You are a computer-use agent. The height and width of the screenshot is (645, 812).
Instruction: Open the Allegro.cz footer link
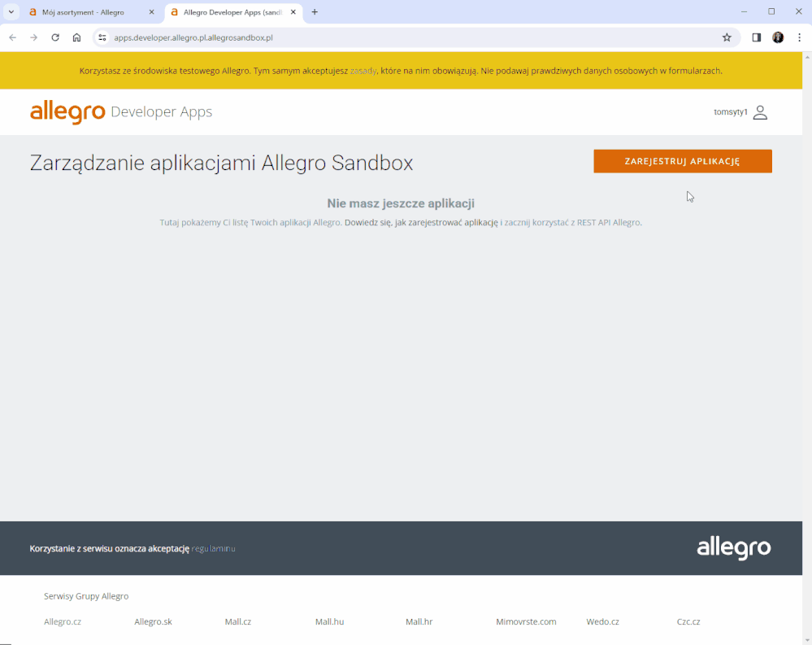pos(63,621)
